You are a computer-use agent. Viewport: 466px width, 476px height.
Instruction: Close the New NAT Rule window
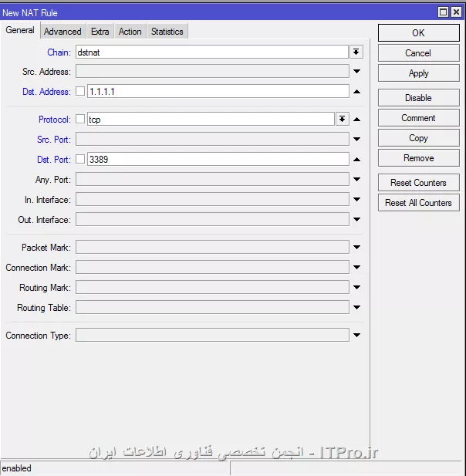coord(456,12)
